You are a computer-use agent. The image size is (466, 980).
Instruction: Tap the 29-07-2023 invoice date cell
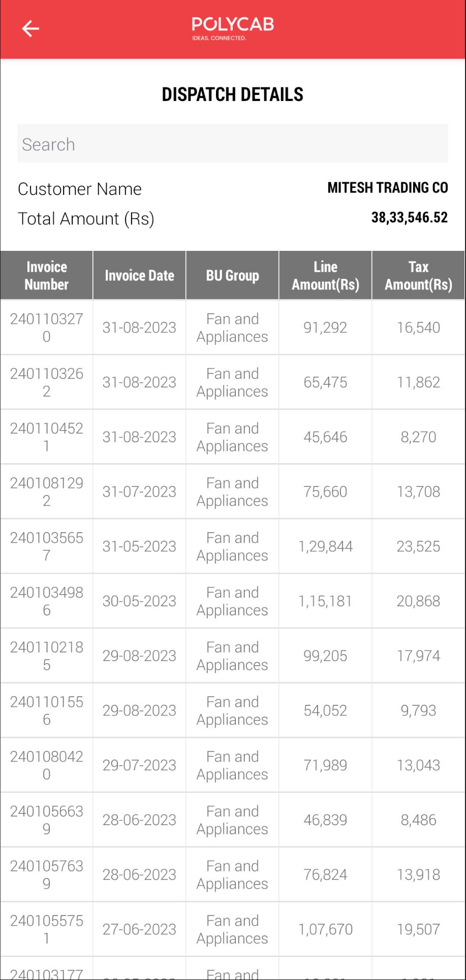pos(140,765)
